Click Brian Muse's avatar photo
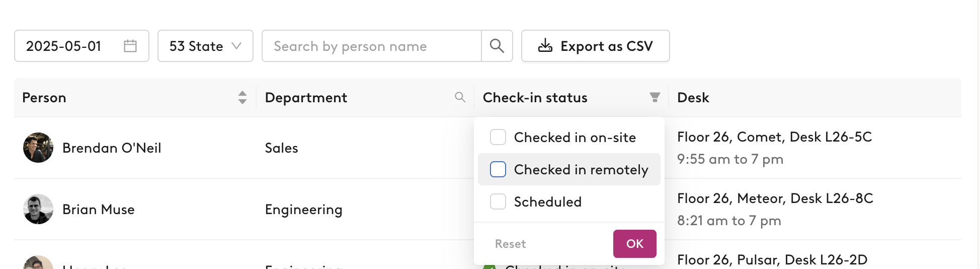980x269 pixels. pyautogui.click(x=38, y=209)
